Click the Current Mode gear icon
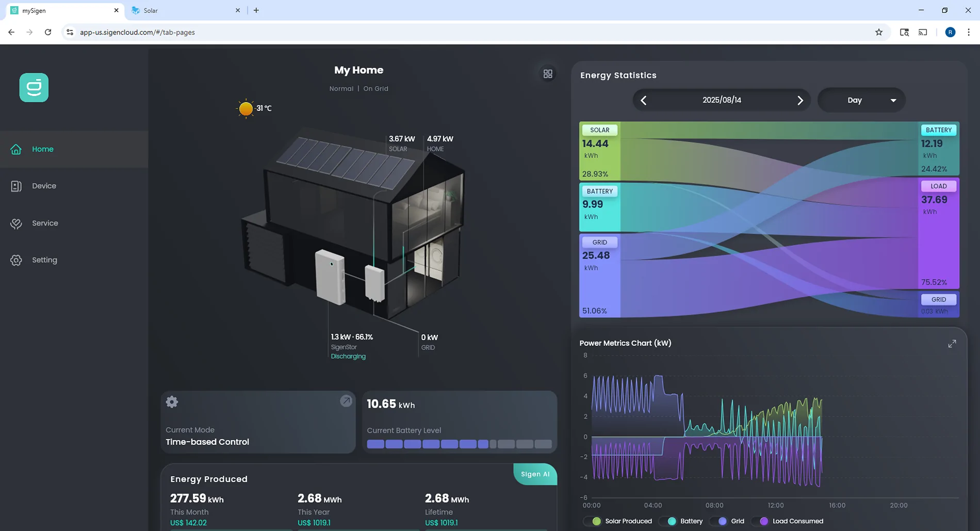Image resolution: width=980 pixels, height=531 pixels. (172, 402)
